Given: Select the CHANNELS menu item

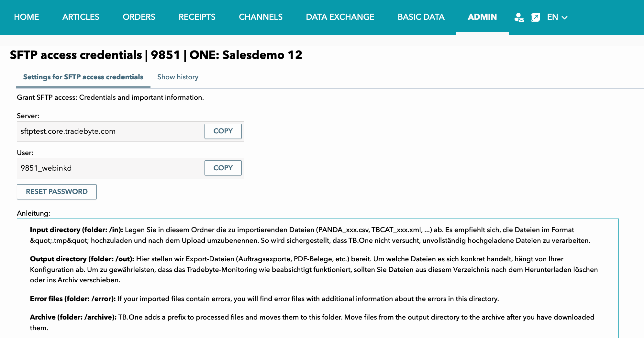Looking at the screenshot, I should [261, 17].
